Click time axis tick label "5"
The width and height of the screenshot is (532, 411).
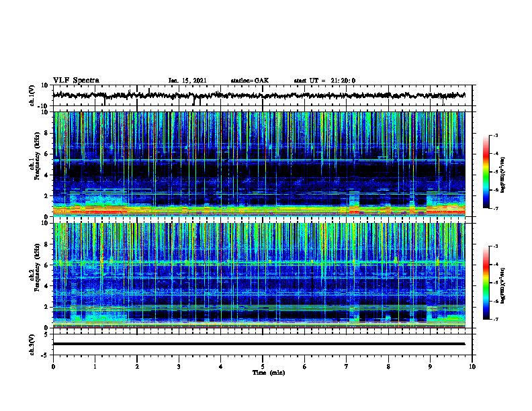pos(263,367)
